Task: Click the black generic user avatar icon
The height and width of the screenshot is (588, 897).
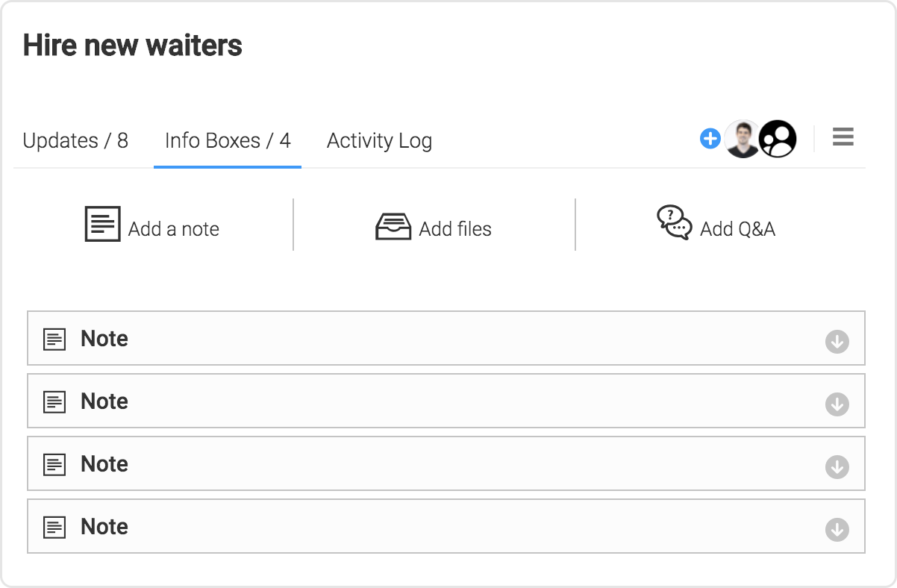Action: coord(778,139)
